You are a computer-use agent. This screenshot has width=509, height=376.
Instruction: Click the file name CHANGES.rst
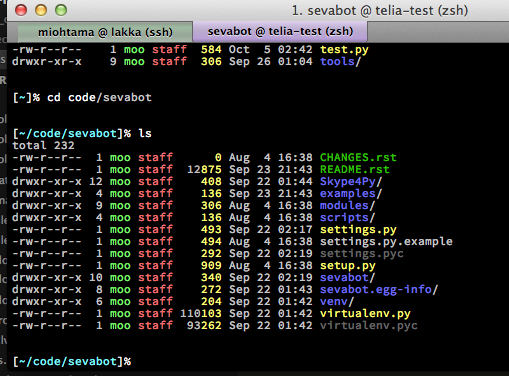click(x=358, y=157)
